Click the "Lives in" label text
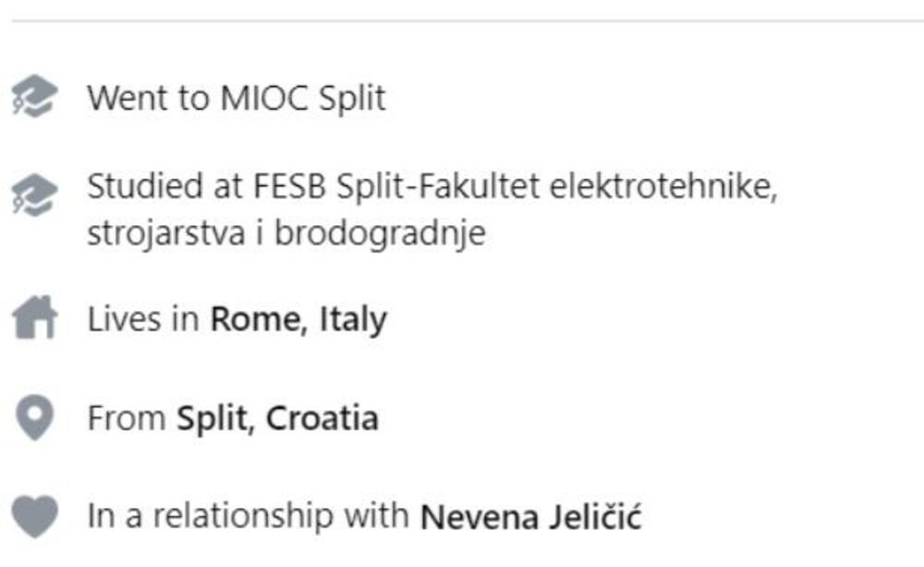The height and width of the screenshot is (567, 924). [144, 320]
